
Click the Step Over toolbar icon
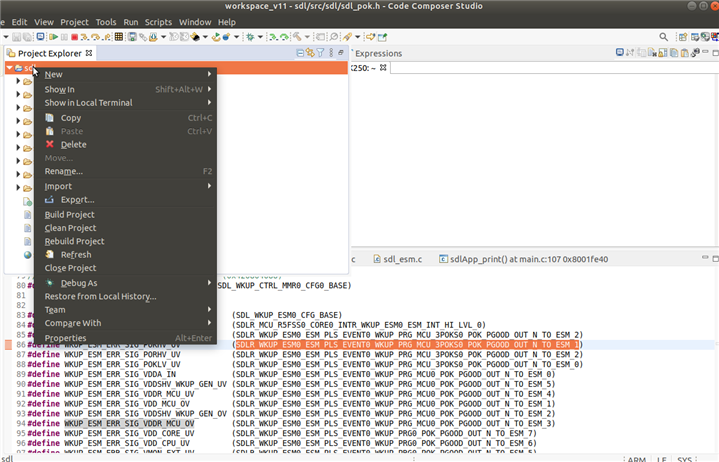tap(95, 37)
